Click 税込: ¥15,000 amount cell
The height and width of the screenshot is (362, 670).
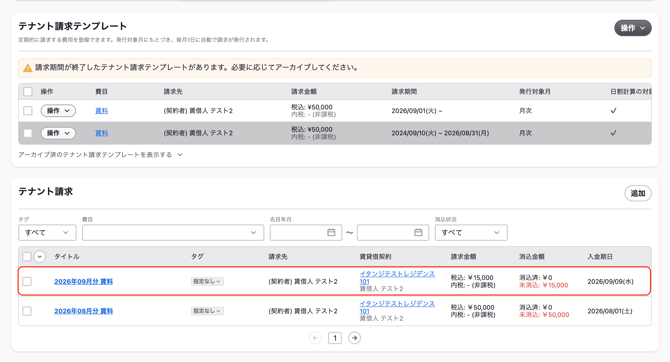472,277
